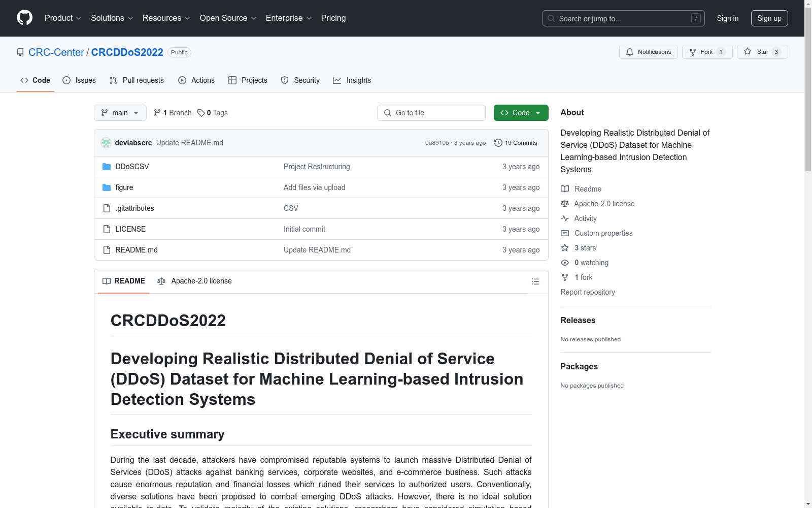
Task: Open the README outline list icon
Action: 535,281
